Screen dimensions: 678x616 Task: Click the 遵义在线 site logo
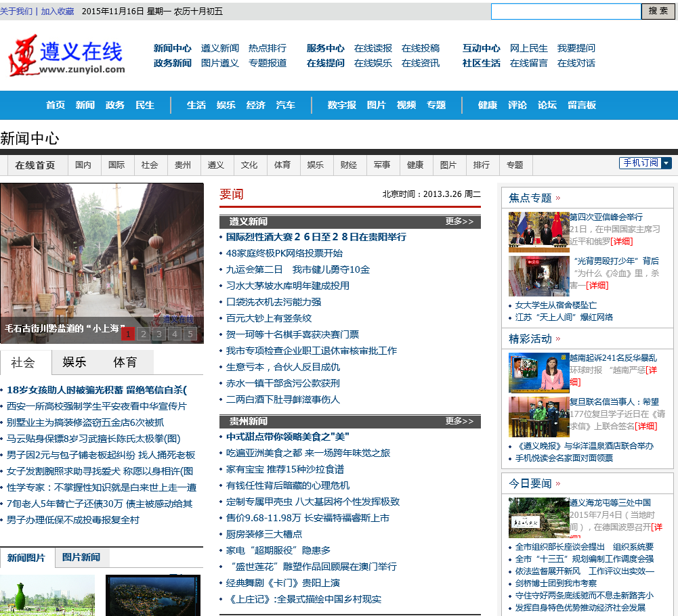coord(67,56)
